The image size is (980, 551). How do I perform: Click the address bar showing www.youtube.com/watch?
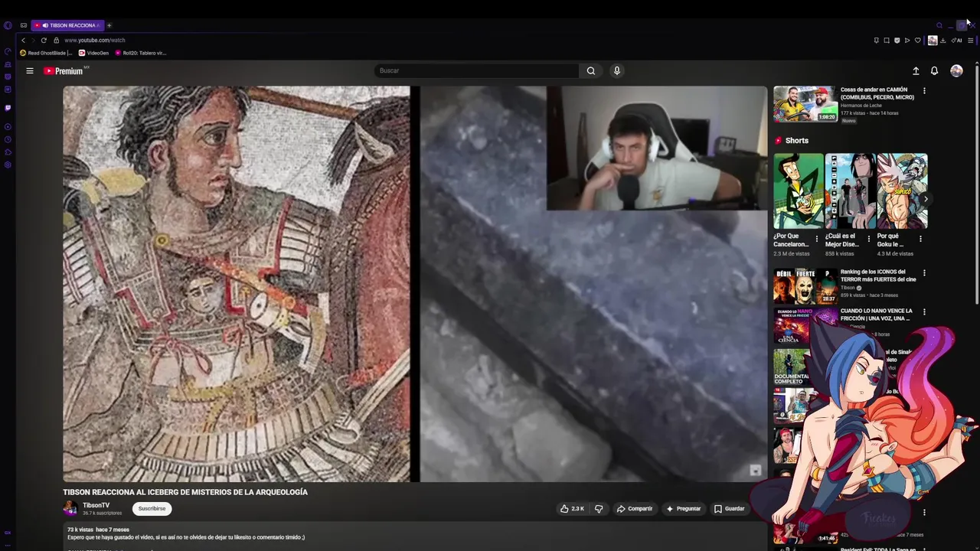[x=95, y=40]
